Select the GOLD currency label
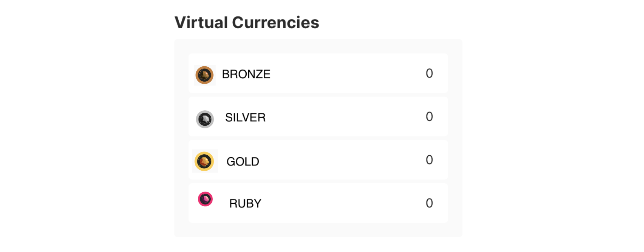The width and height of the screenshot is (644, 252). pos(243,162)
